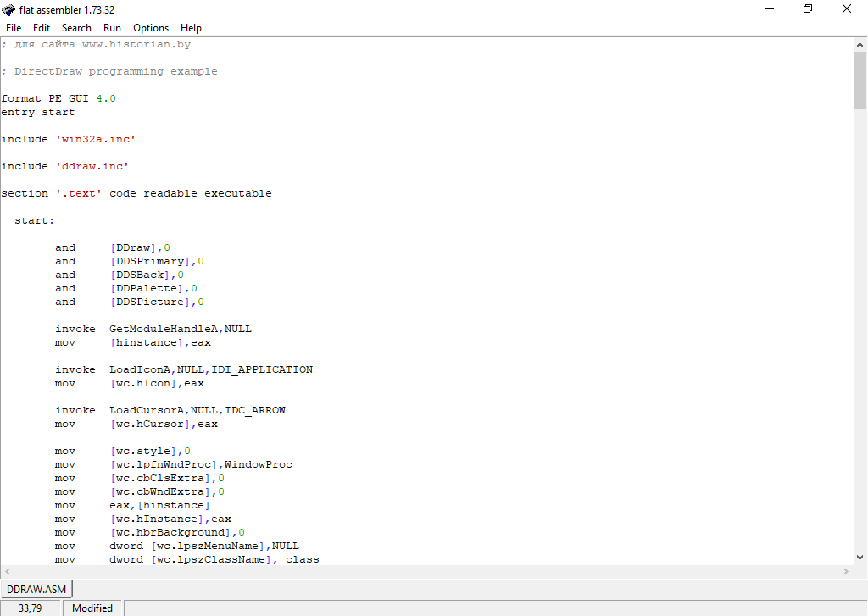
Task: Place cursor on the 'entry start' line
Action: pyautogui.click(x=38, y=112)
